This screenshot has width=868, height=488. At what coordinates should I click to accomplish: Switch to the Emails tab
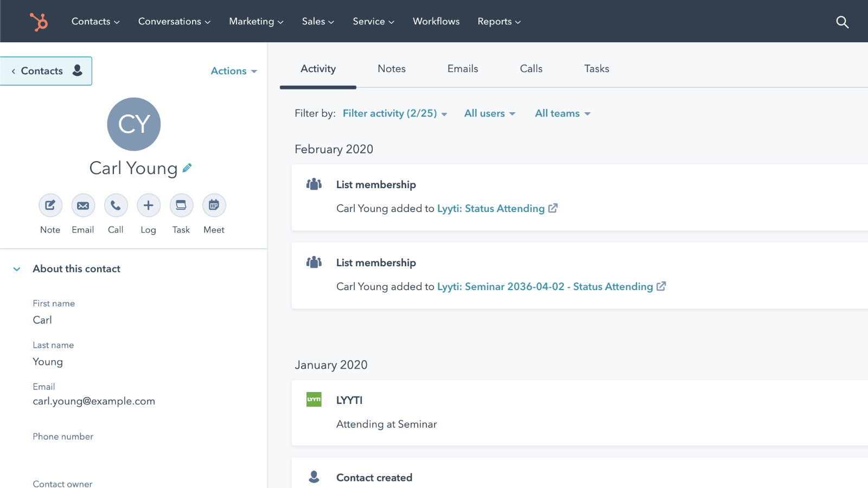click(x=462, y=68)
